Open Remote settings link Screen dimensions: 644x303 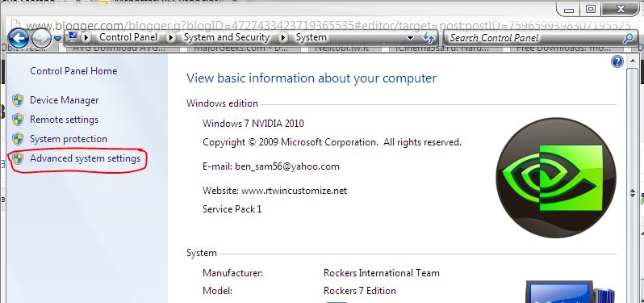pyautogui.click(x=64, y=120)
